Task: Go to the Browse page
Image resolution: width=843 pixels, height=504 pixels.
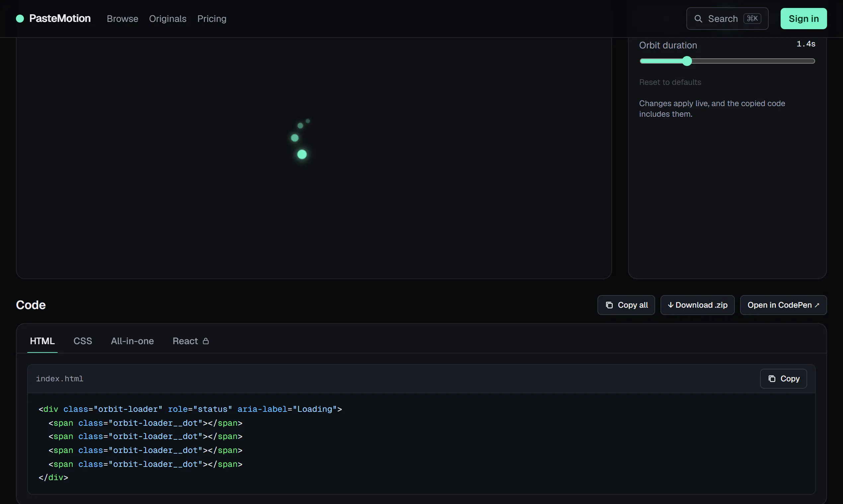Action: point(122,19)
